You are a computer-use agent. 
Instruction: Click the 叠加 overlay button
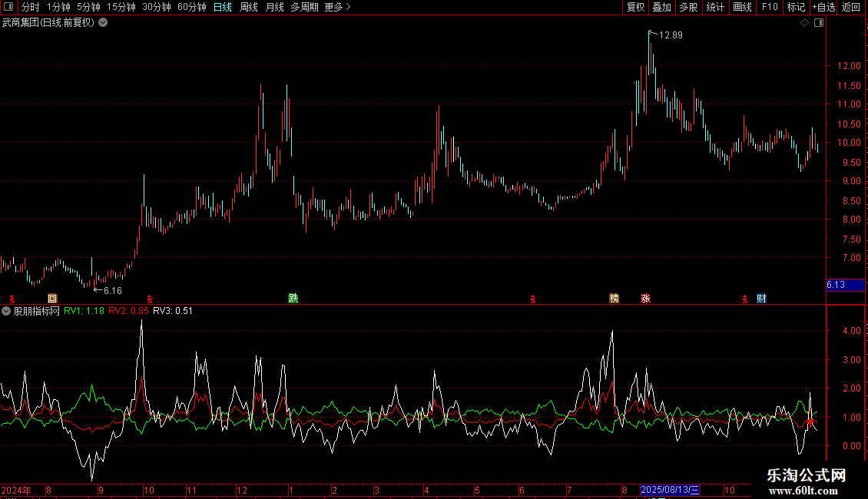(661, 7)
